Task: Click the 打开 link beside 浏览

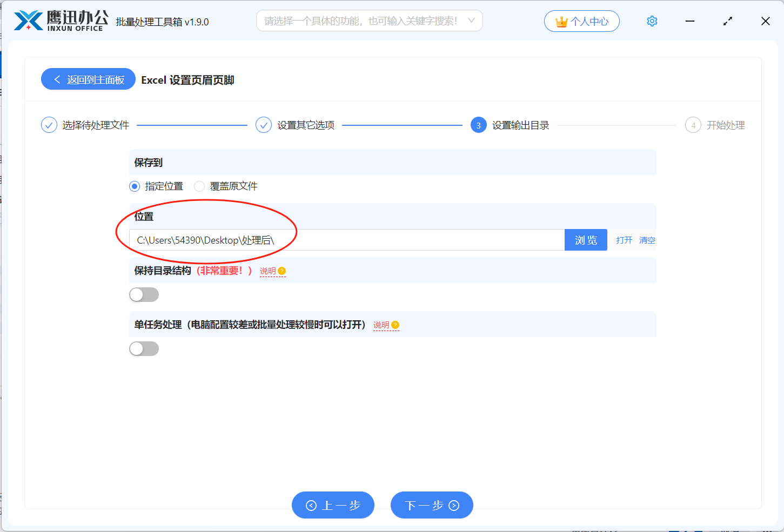Action: [x=624, y=240]
